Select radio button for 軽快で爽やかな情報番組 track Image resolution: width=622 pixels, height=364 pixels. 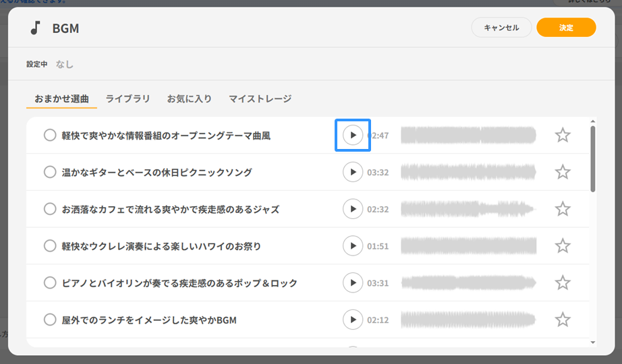[50, 135]
